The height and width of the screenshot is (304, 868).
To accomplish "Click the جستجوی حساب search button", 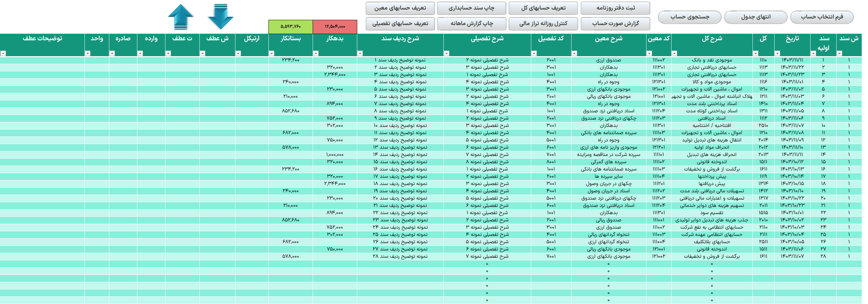I will pos(689,17).
